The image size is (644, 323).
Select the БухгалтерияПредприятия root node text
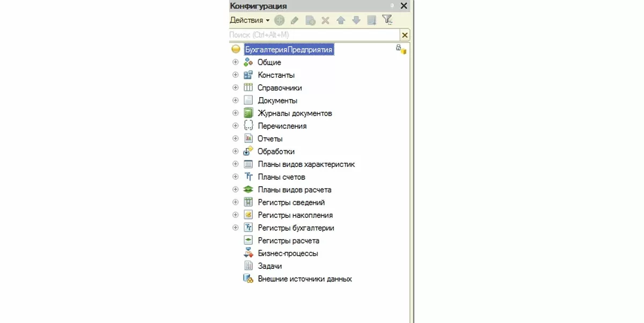(289, 49)
